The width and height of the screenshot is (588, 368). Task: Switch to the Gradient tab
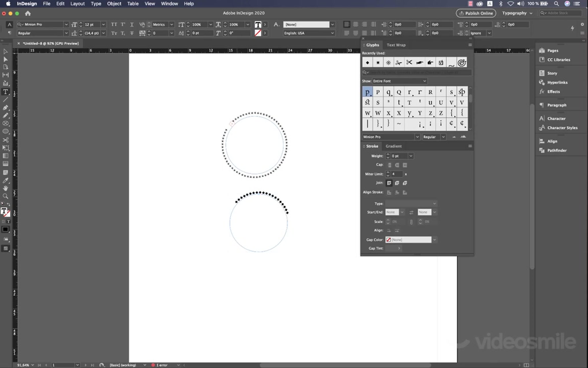(394, 146)
